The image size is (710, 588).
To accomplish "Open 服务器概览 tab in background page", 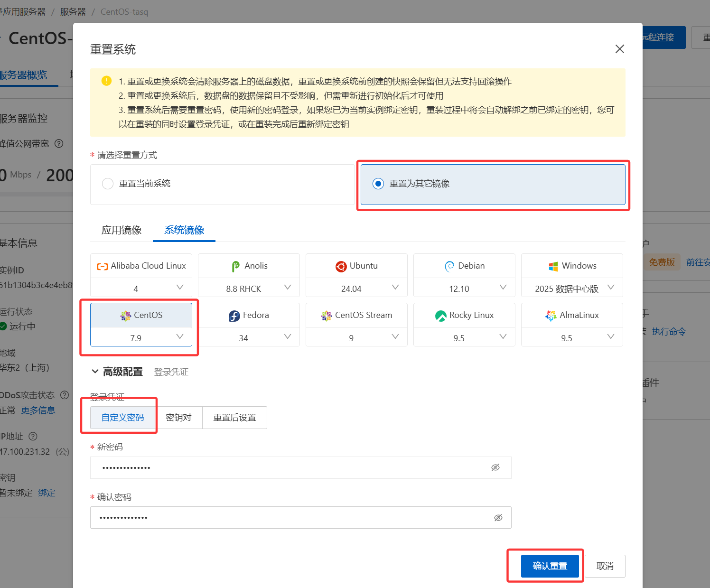I will point(24,75).
